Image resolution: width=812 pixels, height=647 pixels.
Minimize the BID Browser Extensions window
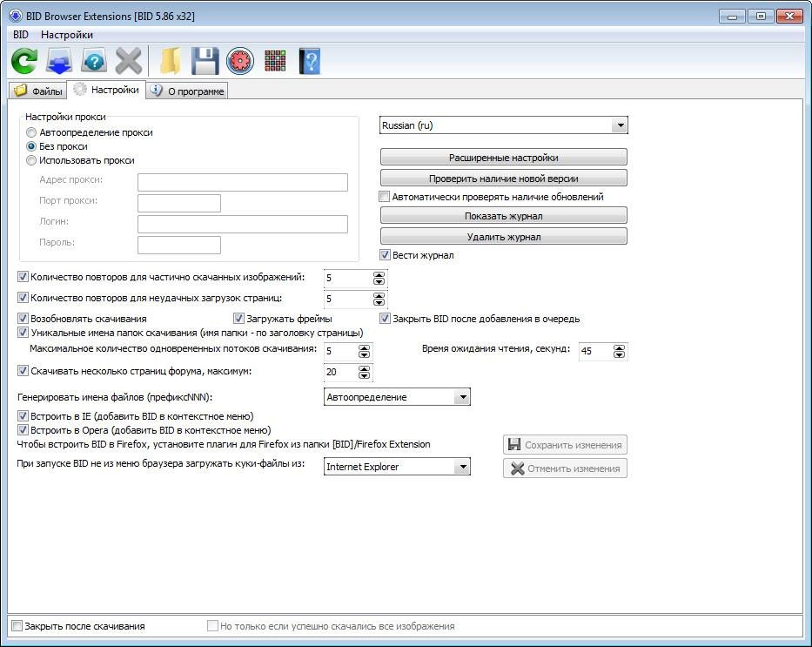tap(732, 16)
